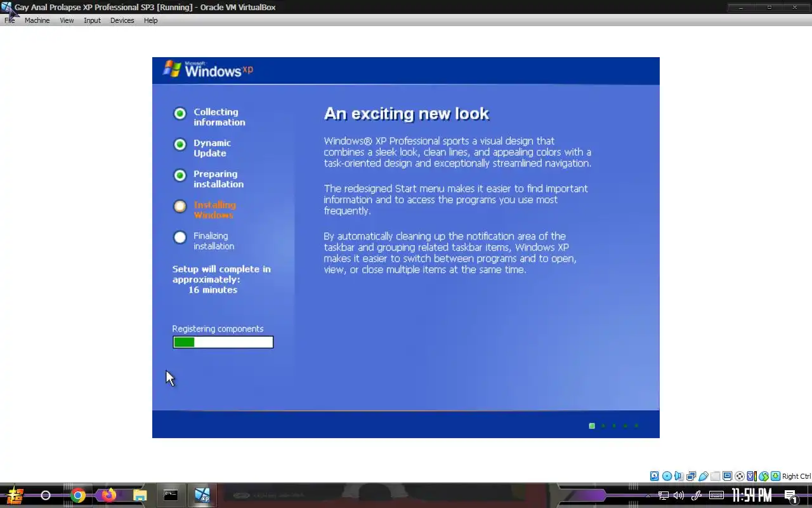Viewport: 812px width, 508px height.
Task: Show hidden system tray icons
Action: (x=648, y=495)
